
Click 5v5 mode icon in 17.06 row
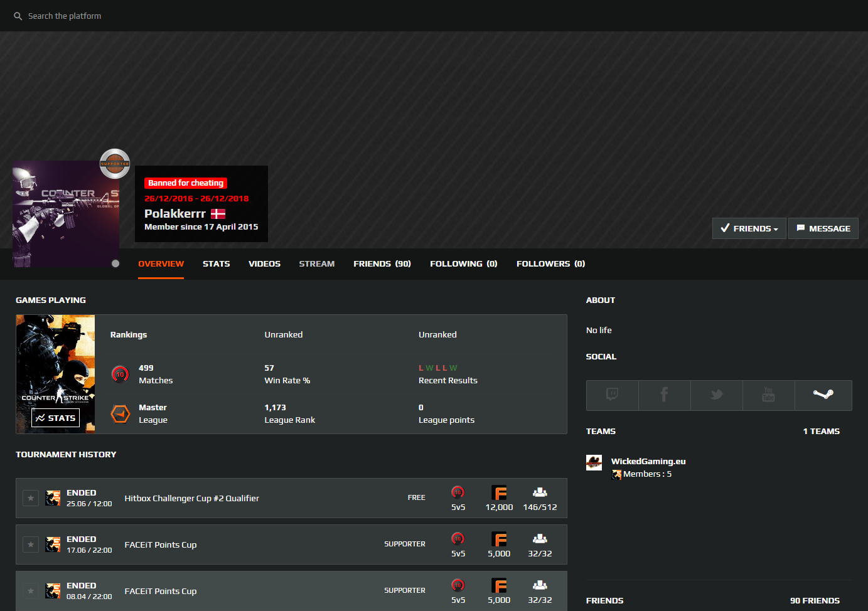tap(458, 539)
